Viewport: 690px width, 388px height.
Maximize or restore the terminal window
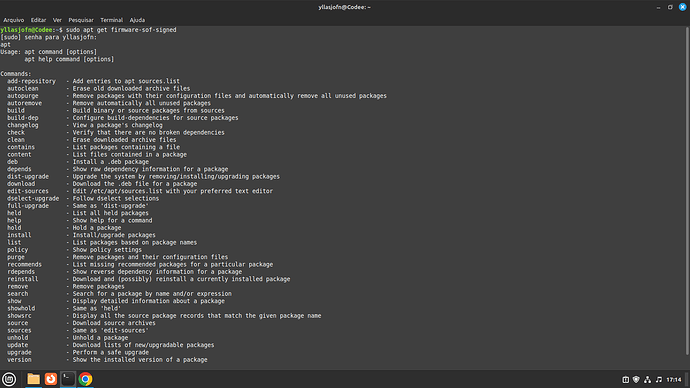pos(670,7)
